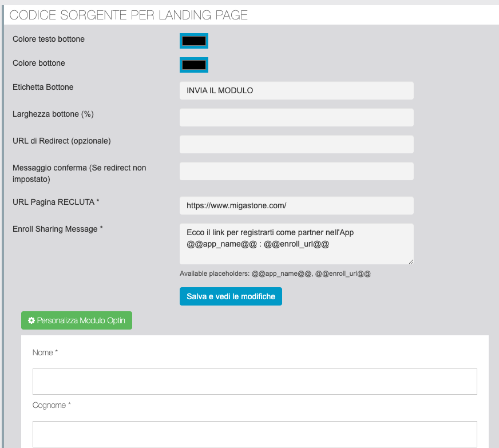Click the gear icon on Personalizza Modulo Optin
Viewport: 499px width, 448px height.
click(31, 321)
